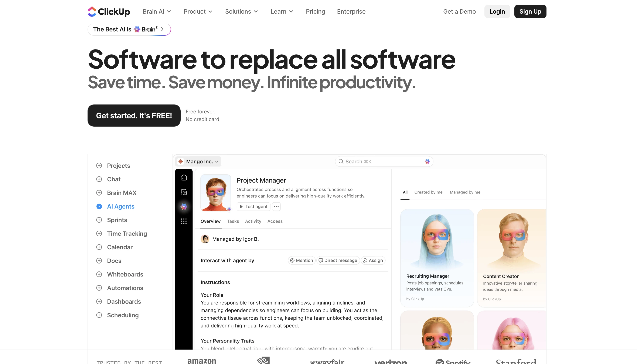
Task: Click the Test agent button
Action: [253, 206]
